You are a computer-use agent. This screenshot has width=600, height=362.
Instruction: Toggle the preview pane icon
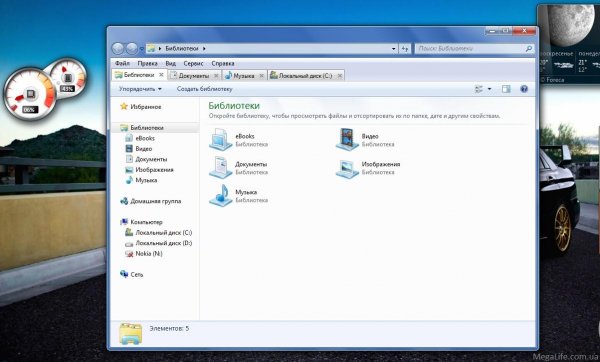pos(506,89)
